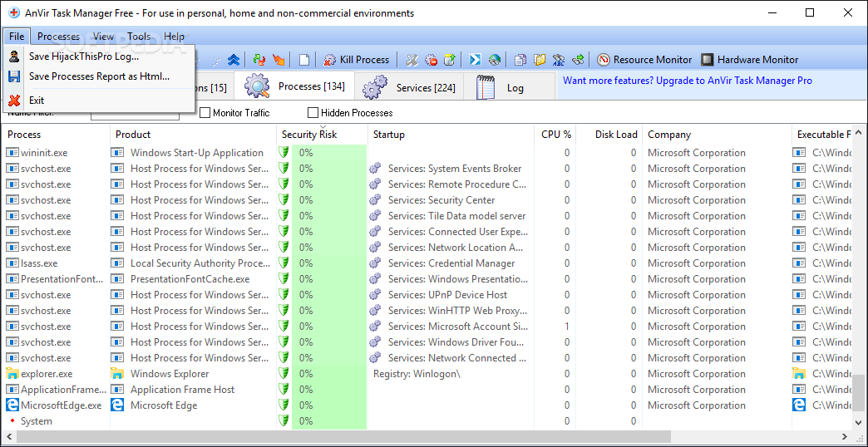This screenshot has height=447, width=868.
Task: Open the Tools menu
Action: pos(139,37)
